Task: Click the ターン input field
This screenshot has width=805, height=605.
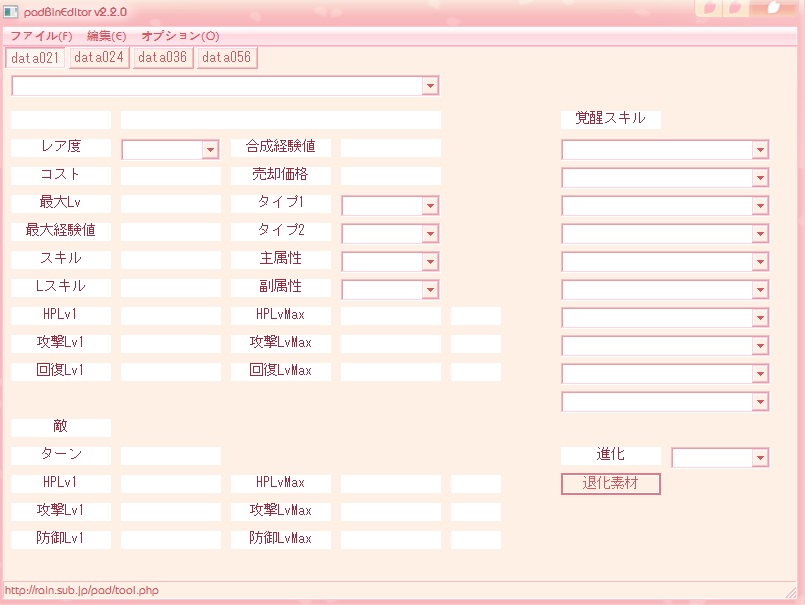Action: [171, 456]
